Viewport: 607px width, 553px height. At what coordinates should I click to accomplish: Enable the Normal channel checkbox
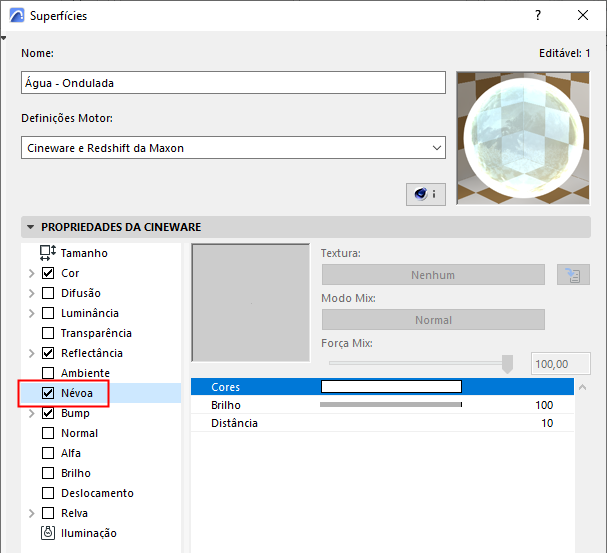pyautogui.click(x=48, y=433)
